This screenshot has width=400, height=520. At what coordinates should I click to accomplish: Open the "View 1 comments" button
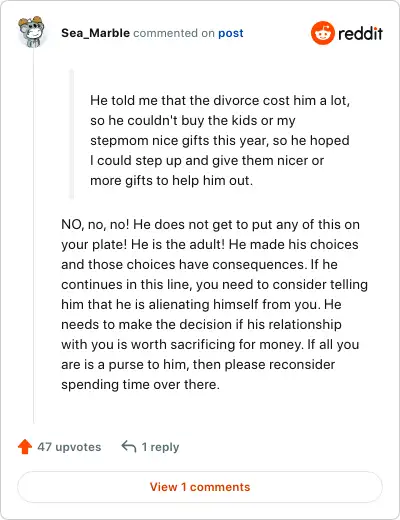200,487
